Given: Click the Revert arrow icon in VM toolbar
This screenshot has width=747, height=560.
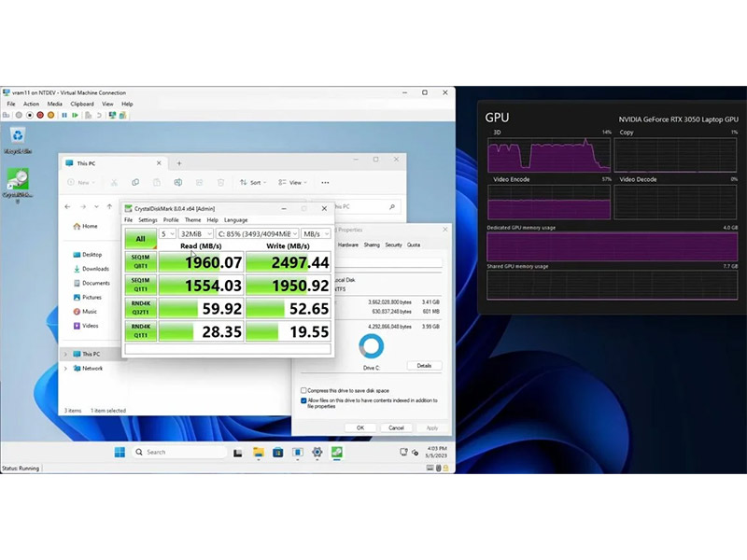Looking at the screenshot, I should (99, 115).
